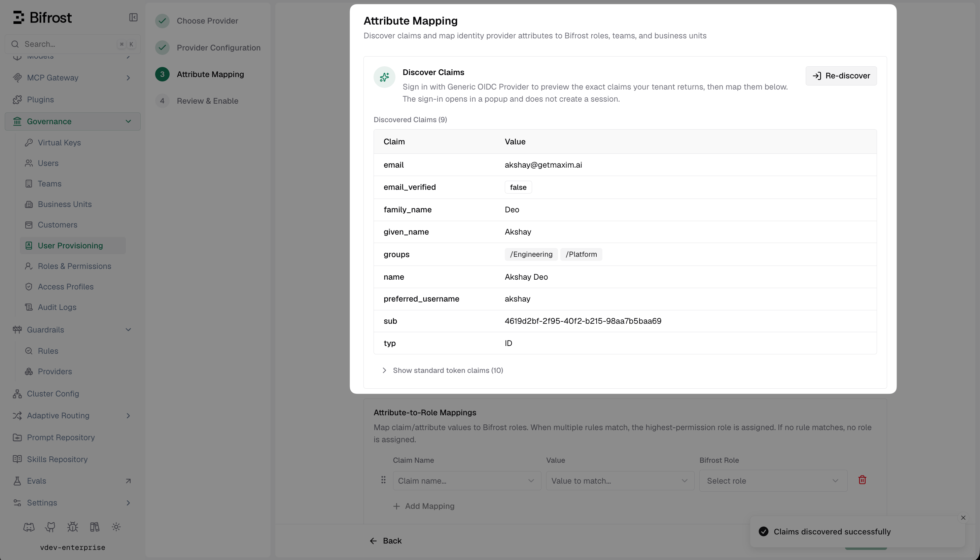Image resolution: width=980 pixels, height=560 pixels.
Task: Click the vdev-enterprise version label
Action: pyautogui.click(x=73, y=548)
